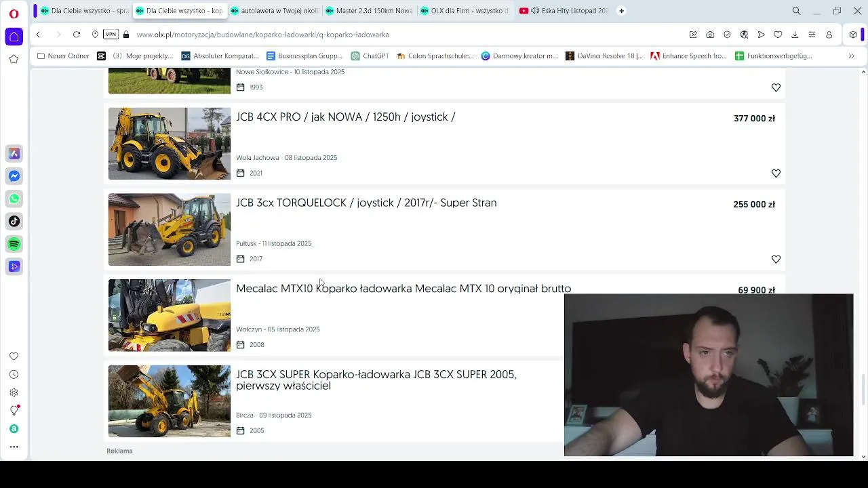The height and width of the screenshot is (488, 868).
Task: Open the sidebar heart pinboards icon
Action: 14,357
